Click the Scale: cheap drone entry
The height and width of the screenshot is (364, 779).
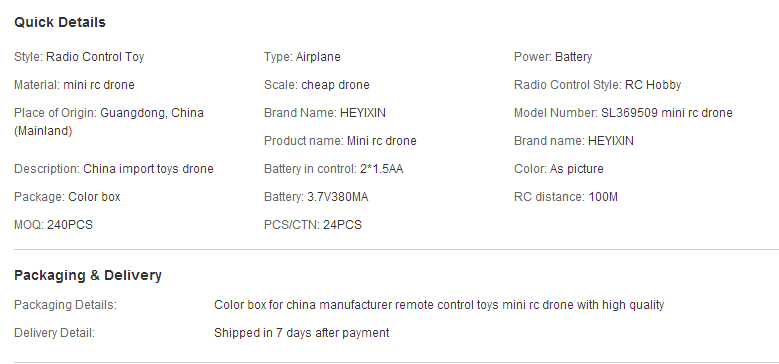pos(316,85)
